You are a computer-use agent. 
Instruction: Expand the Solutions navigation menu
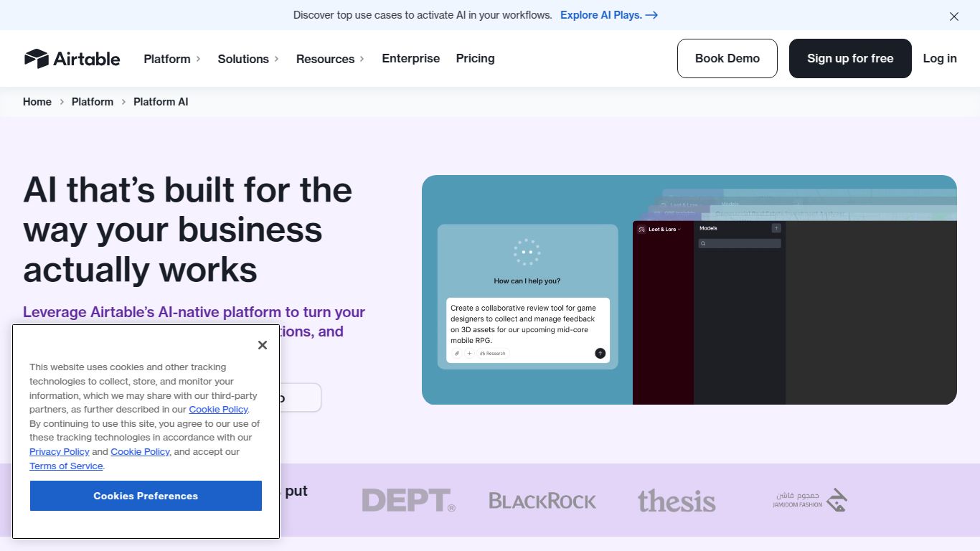point(248,59)
